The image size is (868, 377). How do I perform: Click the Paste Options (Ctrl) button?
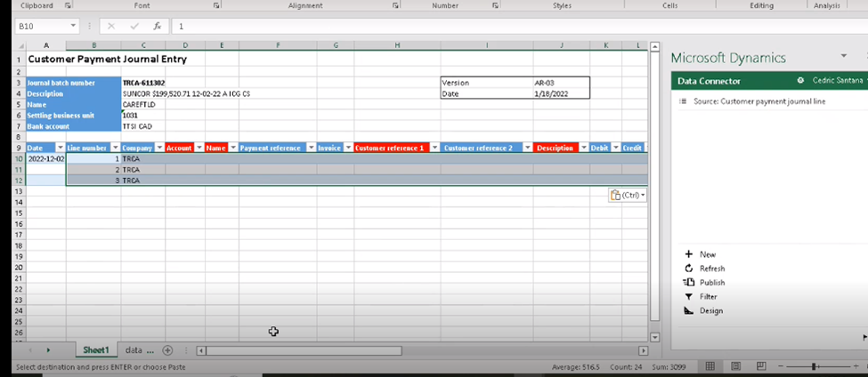click(628, 195)
